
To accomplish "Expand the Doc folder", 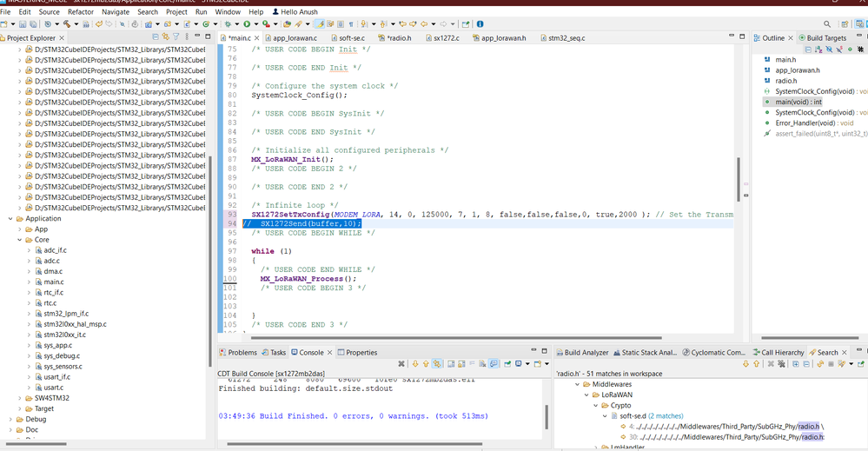I will [x=10, y=429].
